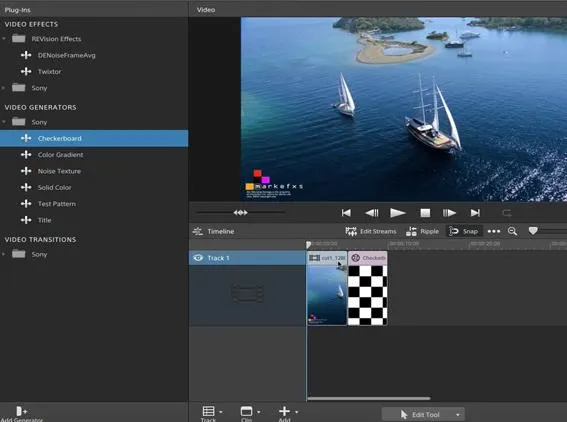Select the sailing video clip on the timeline
Image resolution: width=567 pixels, height=422 pixels.
point(327,289)
